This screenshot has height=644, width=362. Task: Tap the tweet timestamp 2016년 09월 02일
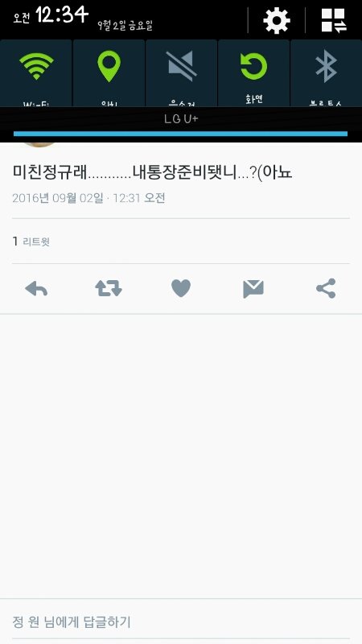point(57,198)
